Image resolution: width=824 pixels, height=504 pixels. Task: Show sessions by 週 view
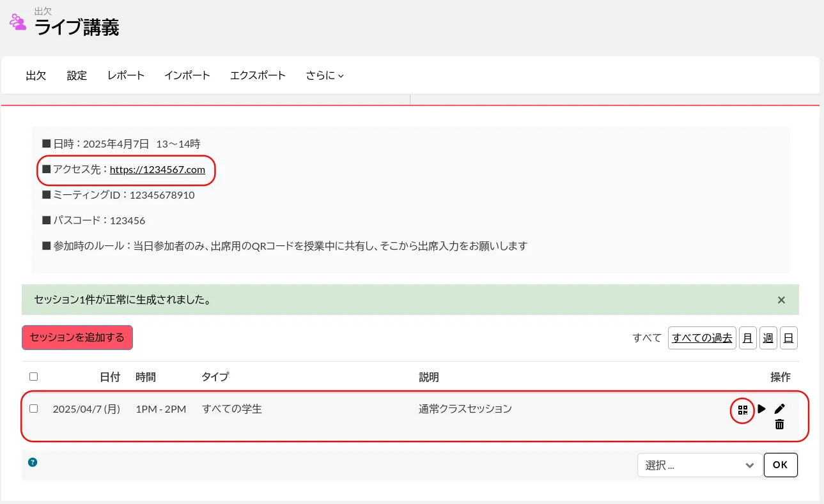pyautogui.click(x=768, y=338)
